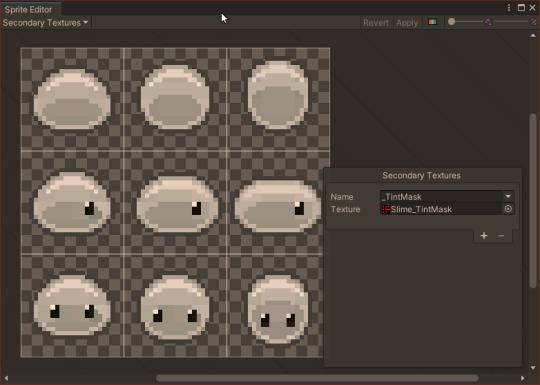Click the Revert button

click(375, 23)
